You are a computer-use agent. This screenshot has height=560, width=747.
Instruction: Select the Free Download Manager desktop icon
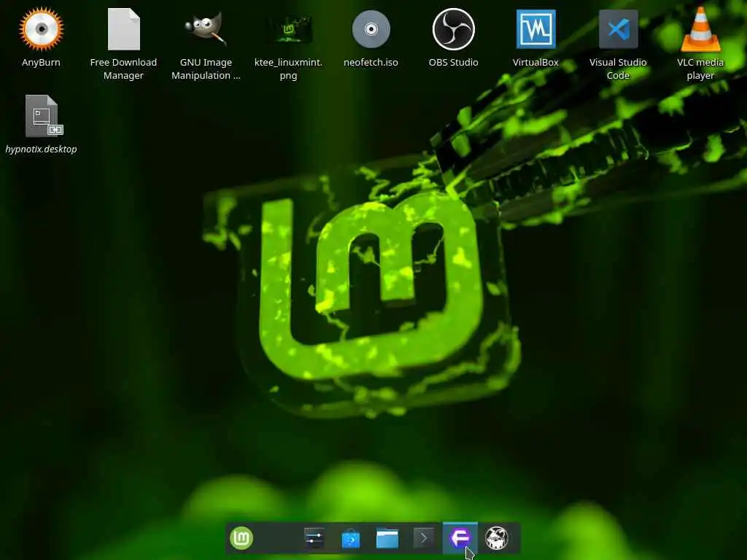(x=123, y=29)
